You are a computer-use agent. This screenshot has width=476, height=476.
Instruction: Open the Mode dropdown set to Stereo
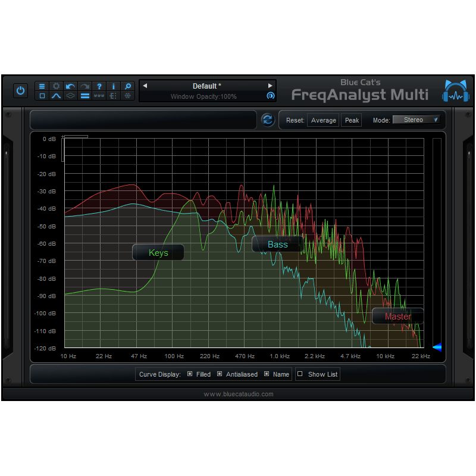tap(416, 120)
